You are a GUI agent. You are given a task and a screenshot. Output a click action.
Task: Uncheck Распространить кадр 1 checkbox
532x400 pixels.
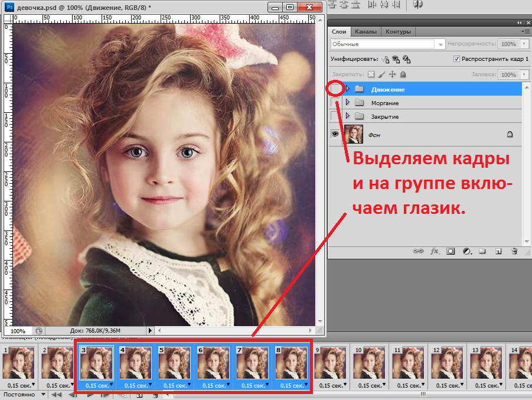point(456,58)
